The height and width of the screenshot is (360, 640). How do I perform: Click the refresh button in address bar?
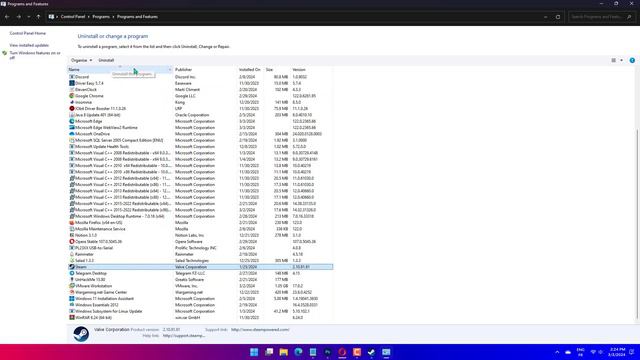pos(558,17)
